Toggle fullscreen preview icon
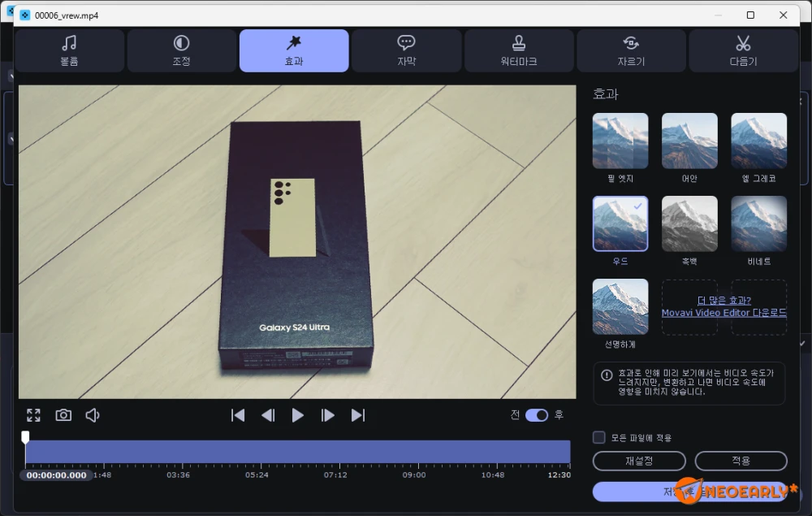The height and width of the screenshot is (516, 812). [x=33, y=415]
